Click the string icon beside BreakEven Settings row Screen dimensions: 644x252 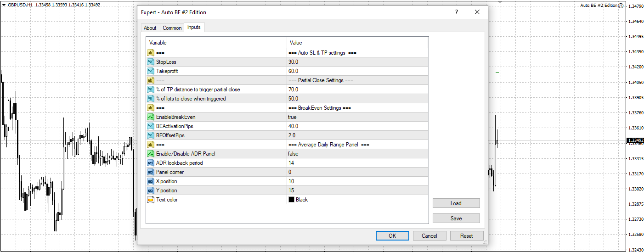coord(150,108)
